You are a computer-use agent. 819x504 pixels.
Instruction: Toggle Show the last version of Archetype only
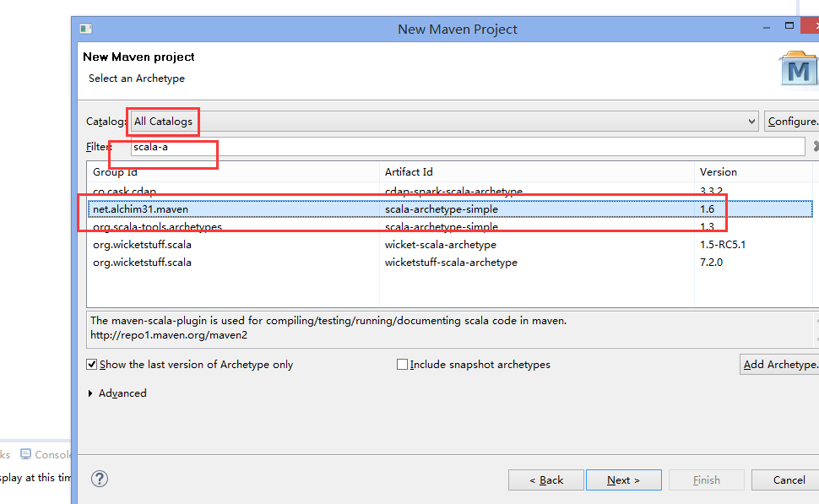click(92, 365)
